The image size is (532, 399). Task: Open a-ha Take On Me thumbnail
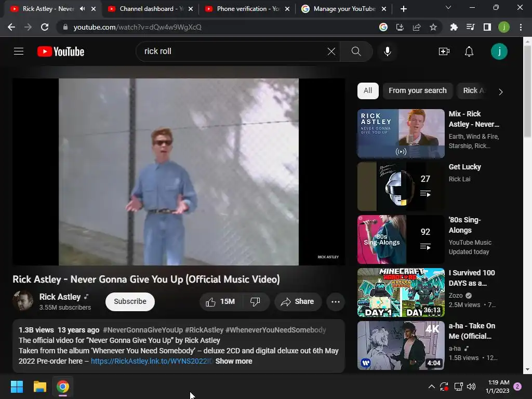point(401,345)
